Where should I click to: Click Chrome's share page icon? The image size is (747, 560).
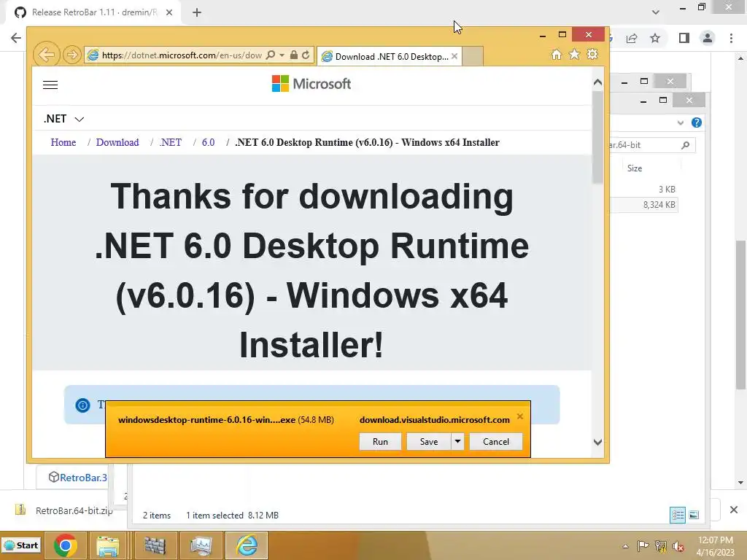632,38
